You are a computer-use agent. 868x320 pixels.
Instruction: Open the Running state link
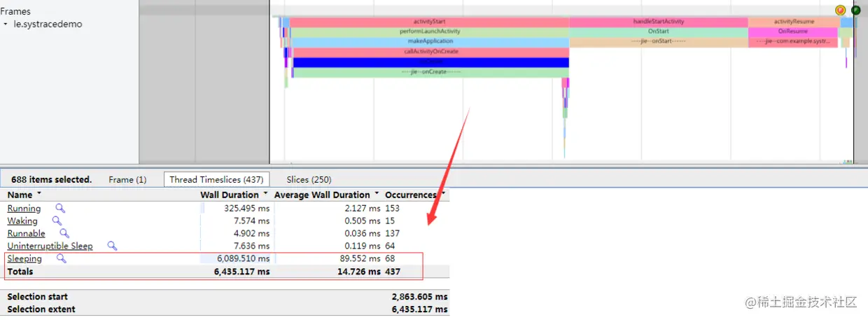tap(24, 208)
